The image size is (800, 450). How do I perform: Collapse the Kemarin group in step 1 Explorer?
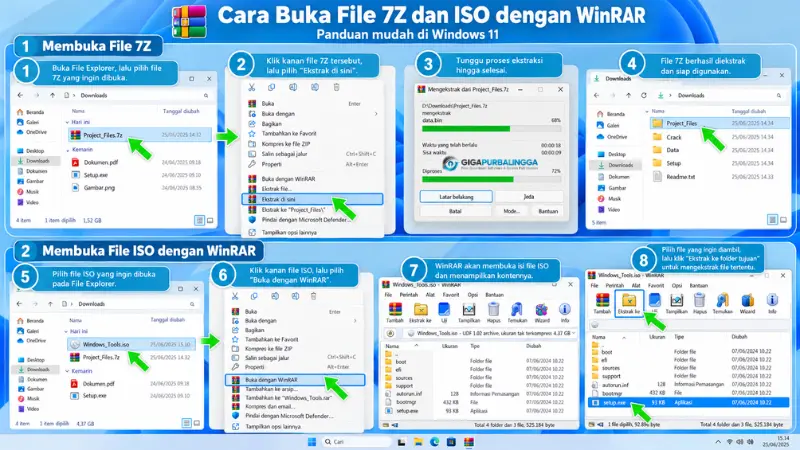pyautogui.click(x=67, y=150)
